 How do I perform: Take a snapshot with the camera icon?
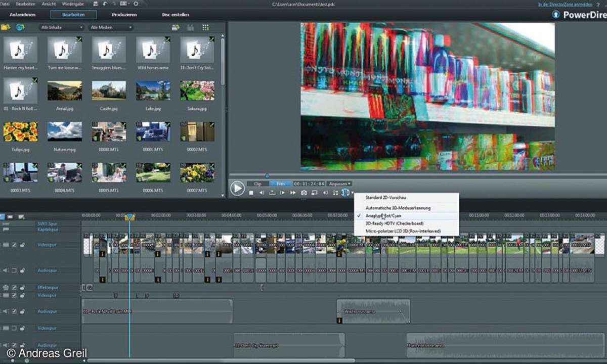(x=304, y=193)
